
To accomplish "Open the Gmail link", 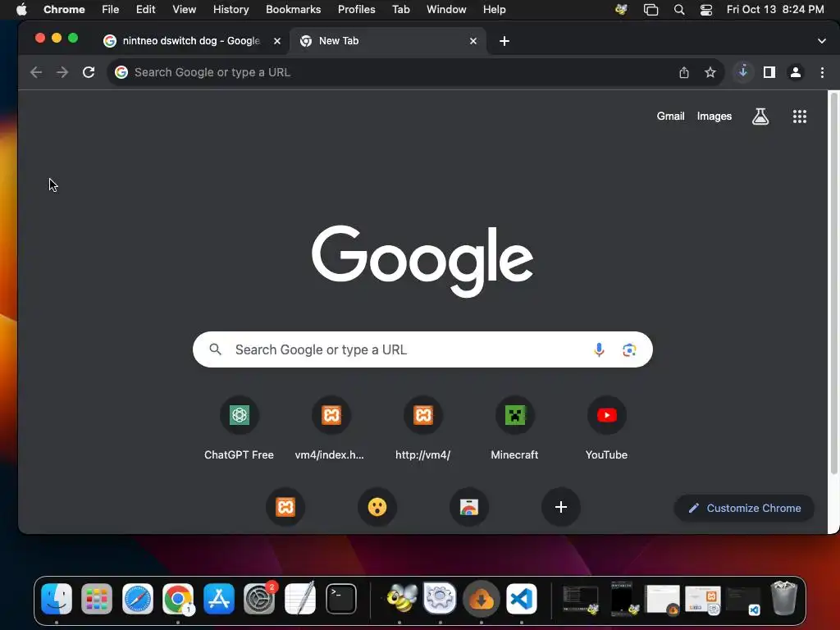I will [670, 116].
